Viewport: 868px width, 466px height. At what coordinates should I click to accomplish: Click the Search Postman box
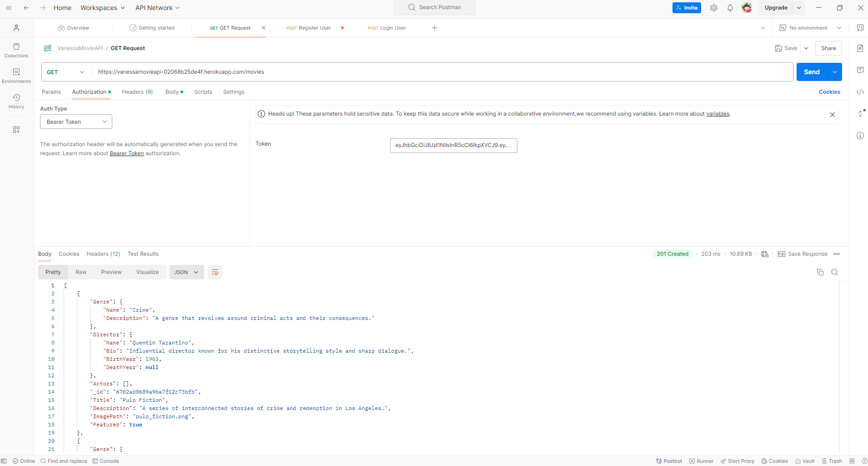(x=435, y=7)
